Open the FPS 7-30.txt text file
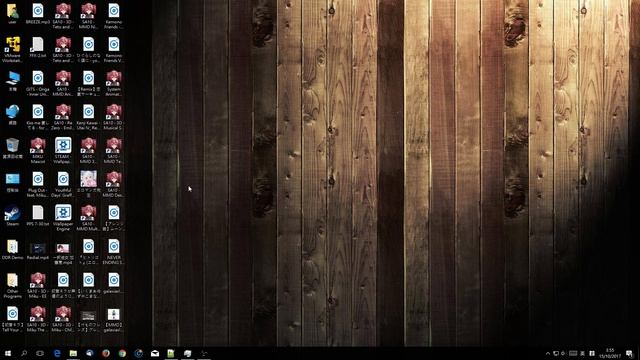This screenshot has width=640, height=360. point(38,216)
